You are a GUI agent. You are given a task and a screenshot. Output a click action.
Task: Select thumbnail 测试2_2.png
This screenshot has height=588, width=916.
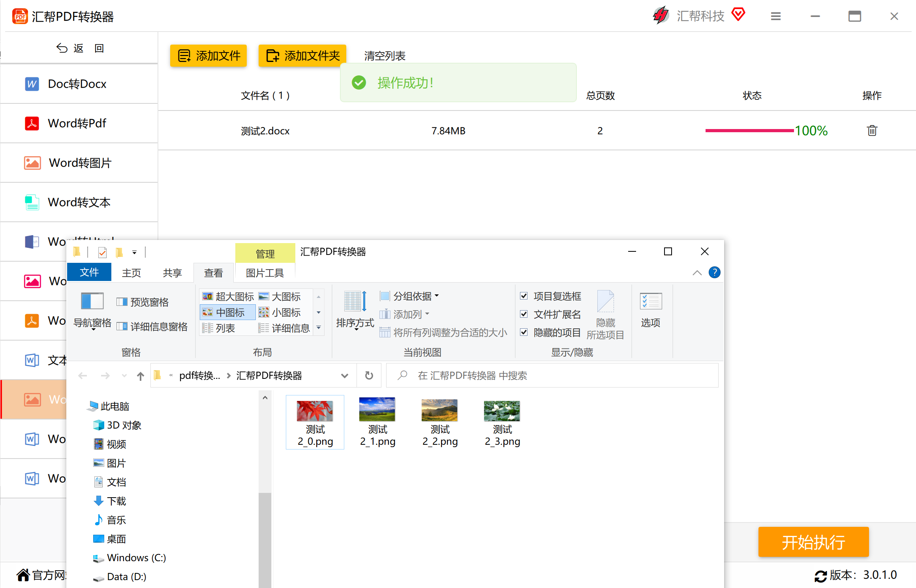[440, 423]
